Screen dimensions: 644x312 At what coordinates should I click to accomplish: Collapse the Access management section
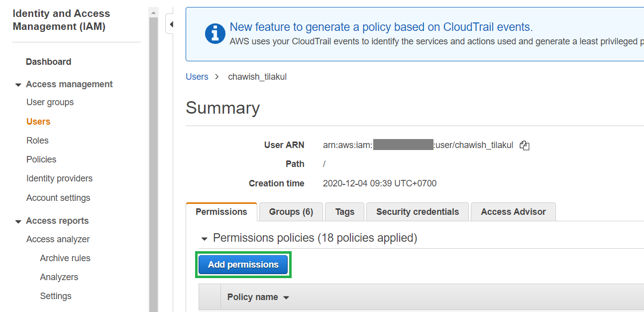(x=18, y=84)
